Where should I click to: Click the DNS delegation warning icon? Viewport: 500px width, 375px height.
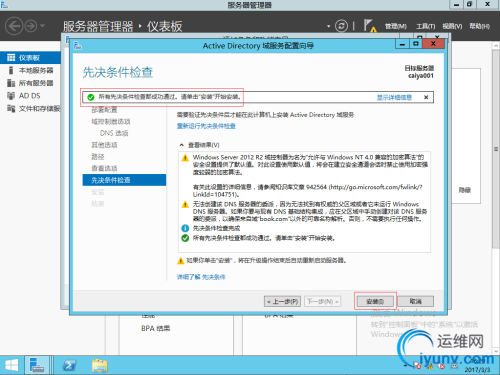pos(185,204)
